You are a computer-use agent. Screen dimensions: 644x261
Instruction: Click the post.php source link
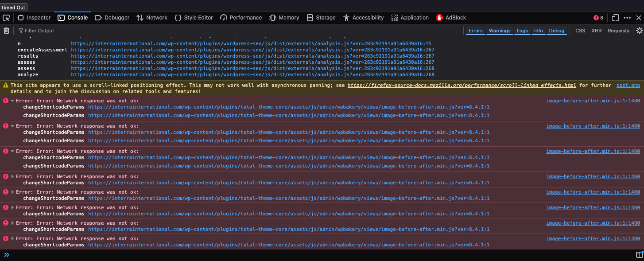point(628,85)
